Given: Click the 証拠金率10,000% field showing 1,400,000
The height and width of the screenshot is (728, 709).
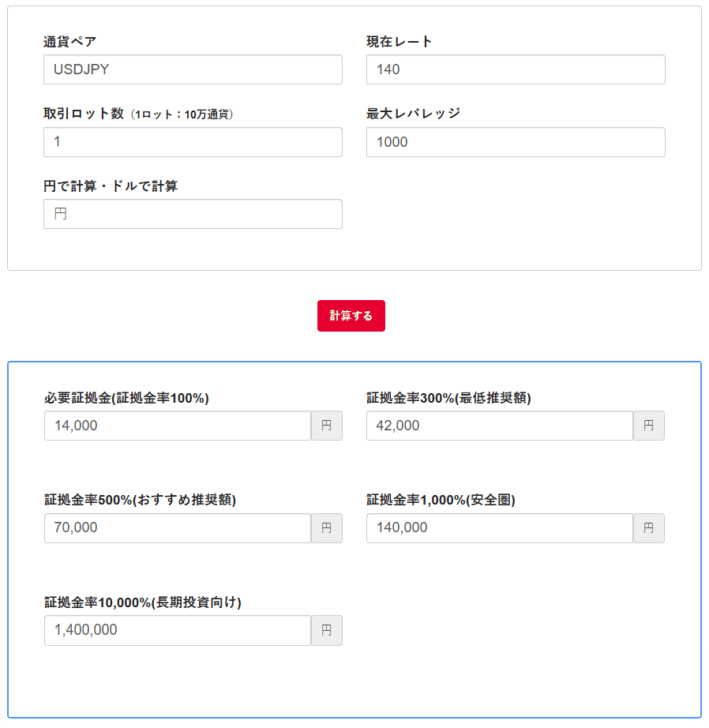Looking at the screenshot, I should click(x=178, y=631).
